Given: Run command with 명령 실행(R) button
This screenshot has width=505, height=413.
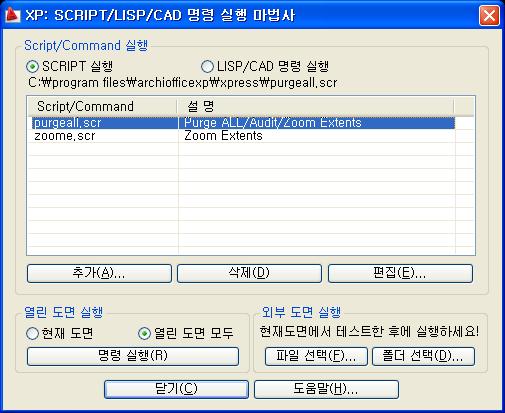Looking at the screenshot, I should (133, 356).
